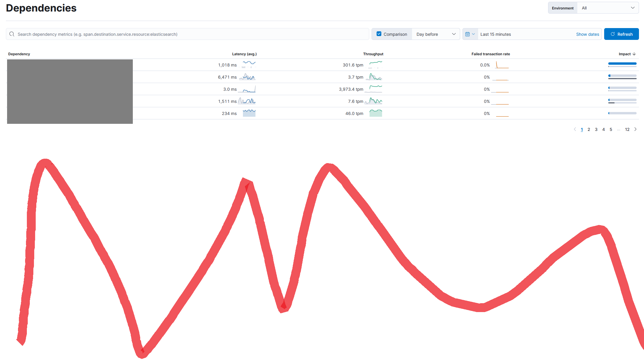Click the 46.0 tpm throughput value
The image size is (644, 362).
[354, 113]
